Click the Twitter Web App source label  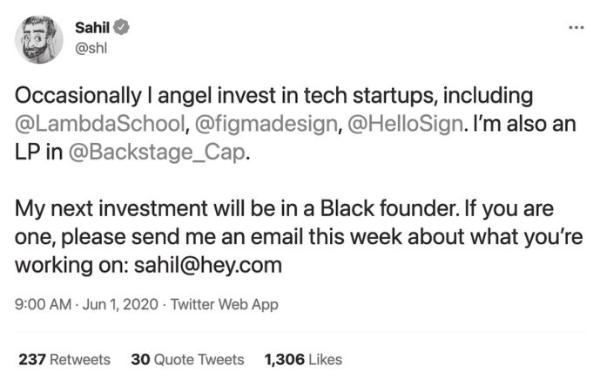[224, 305]
